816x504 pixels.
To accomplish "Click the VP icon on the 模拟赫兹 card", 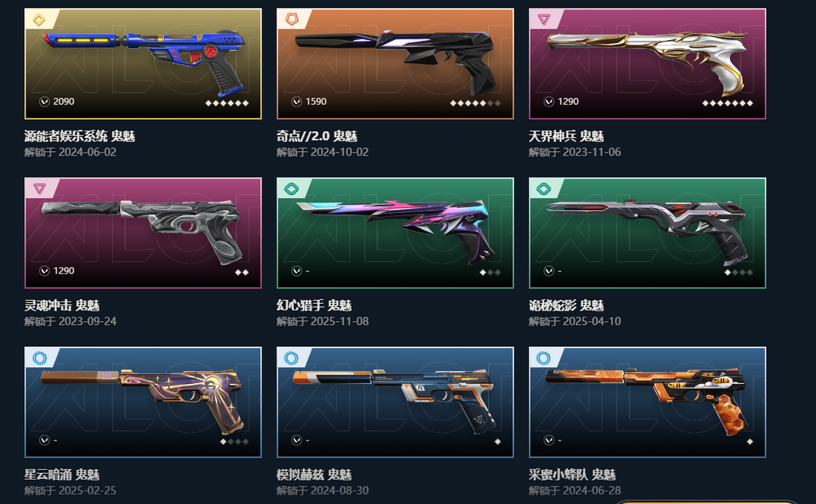I will 297,440.
